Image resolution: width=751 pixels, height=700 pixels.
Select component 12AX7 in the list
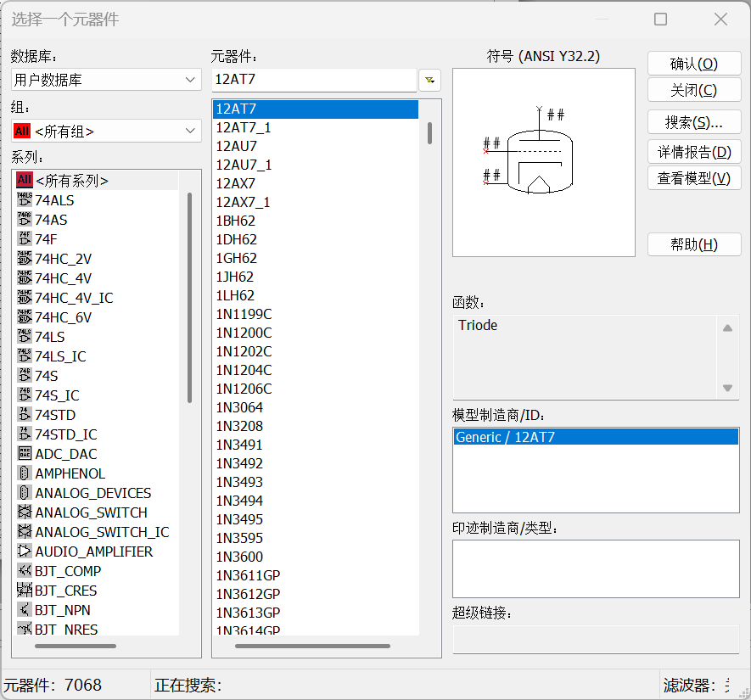(236, 183)
